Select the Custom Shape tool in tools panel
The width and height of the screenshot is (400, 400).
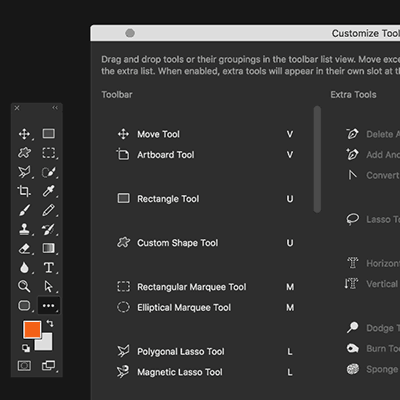[24, 153]
